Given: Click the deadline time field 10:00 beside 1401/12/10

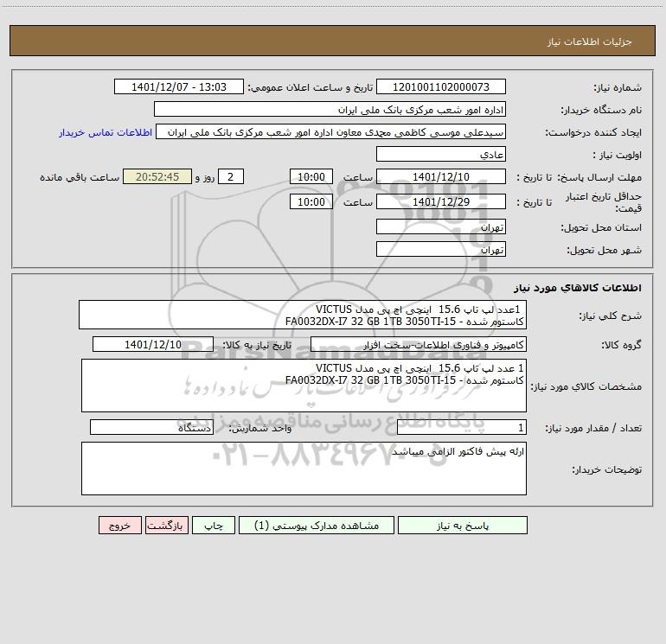Looking at the screenshot, I should (311, 176).
